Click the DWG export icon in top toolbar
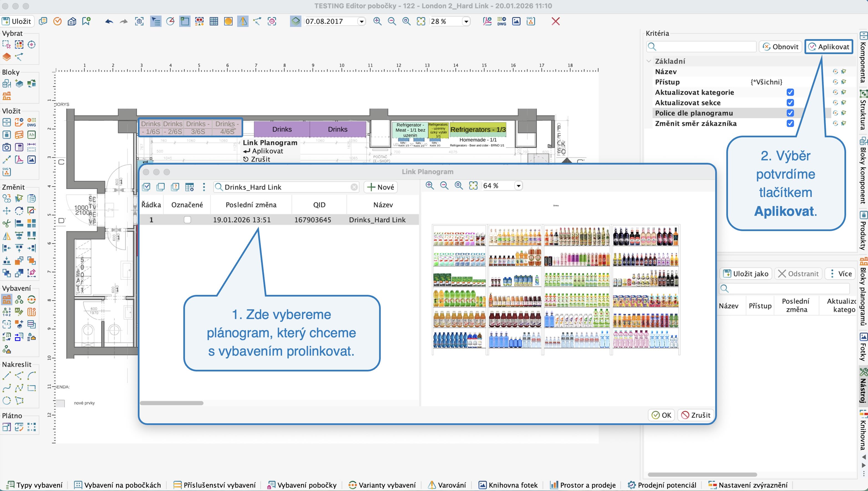 502,21
